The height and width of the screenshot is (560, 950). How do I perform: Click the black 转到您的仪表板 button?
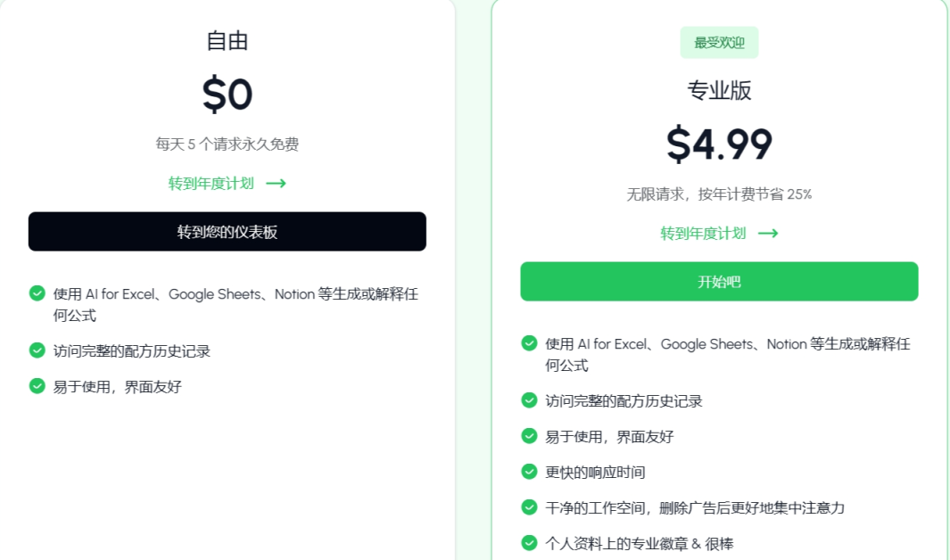[227, 232]
